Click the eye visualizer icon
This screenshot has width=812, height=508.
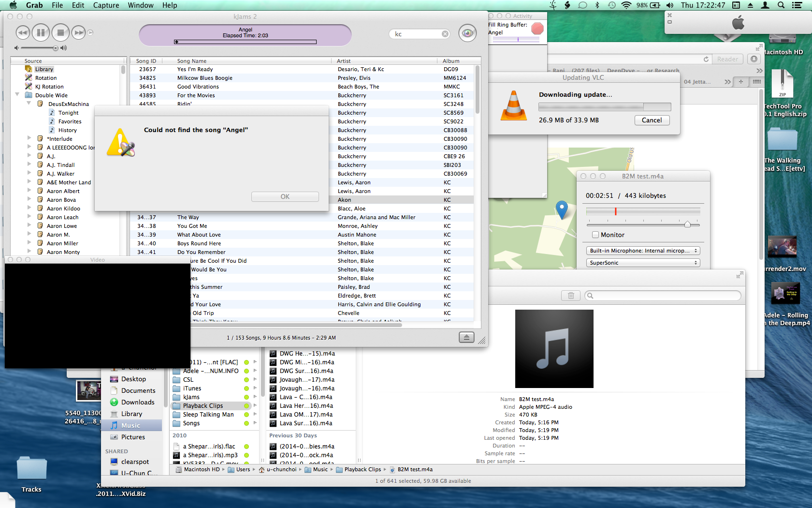(467, 33)
